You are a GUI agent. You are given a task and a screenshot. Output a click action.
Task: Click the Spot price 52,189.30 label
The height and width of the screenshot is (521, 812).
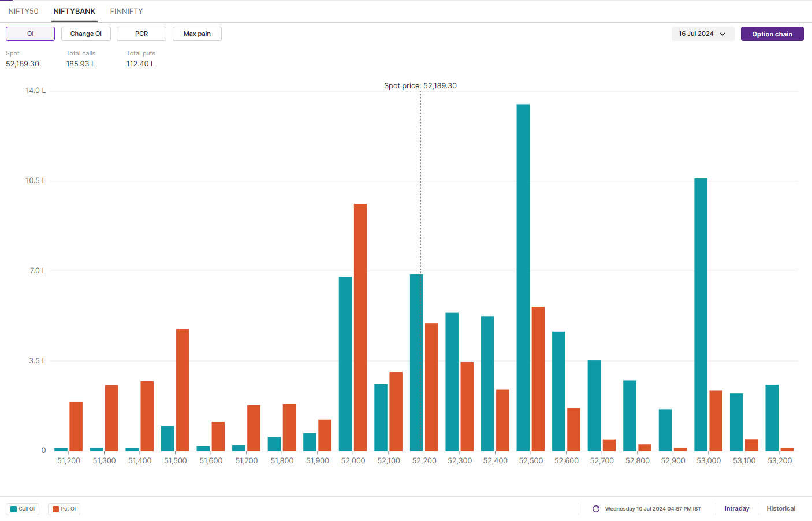[x=420, y=85]
